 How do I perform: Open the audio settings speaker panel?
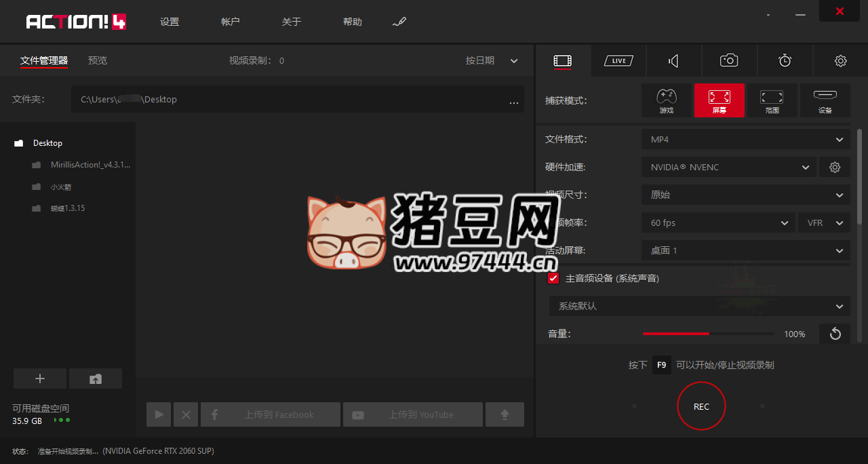(673, 60)
